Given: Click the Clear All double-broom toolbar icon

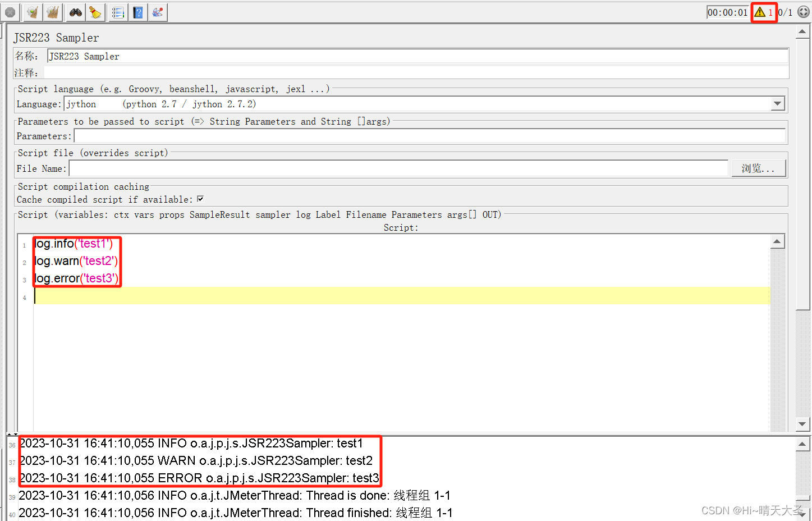Looking at the screenshot, I should [52, 12].
